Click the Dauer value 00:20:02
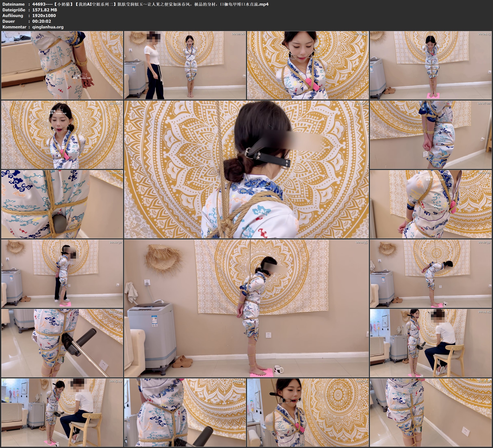493x448 pixels. tap(42, 21)
